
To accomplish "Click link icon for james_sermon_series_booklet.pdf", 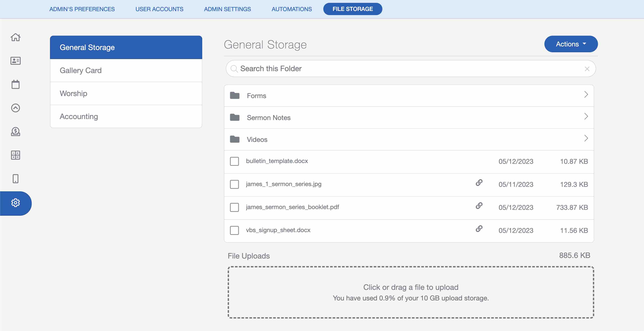I will 479,206.
